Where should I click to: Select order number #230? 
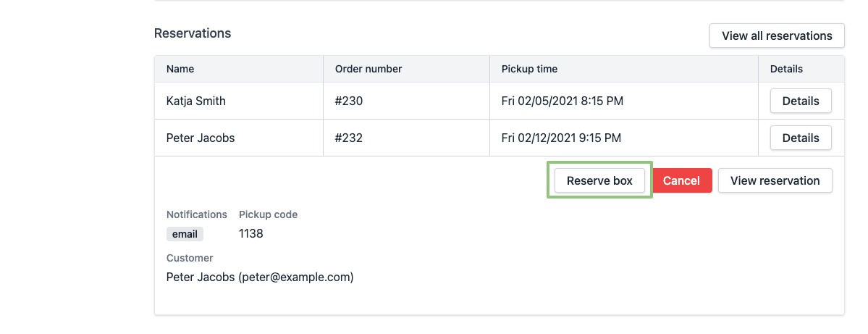coord(349,101)
